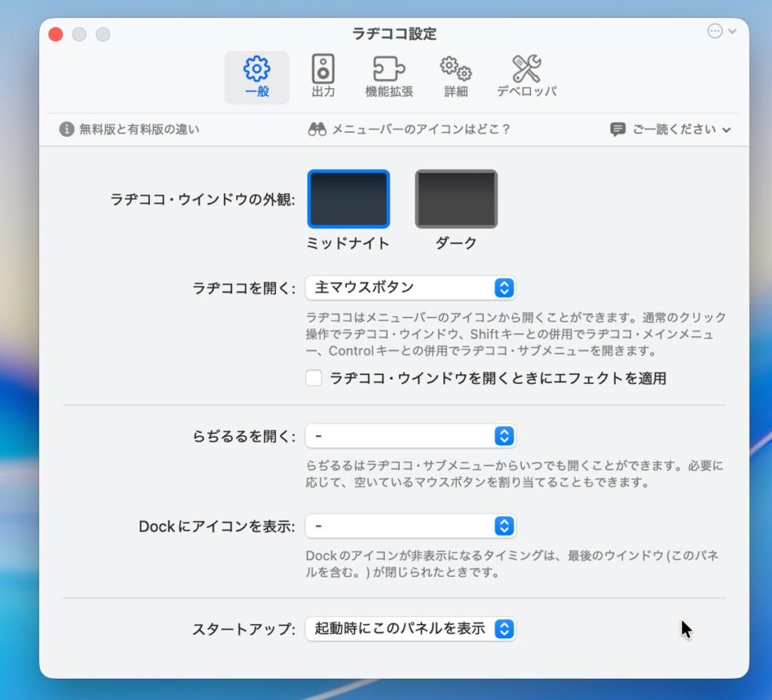
Task: Click the ellipsis circle icon in title bar
Action: [x=715, y=31]
